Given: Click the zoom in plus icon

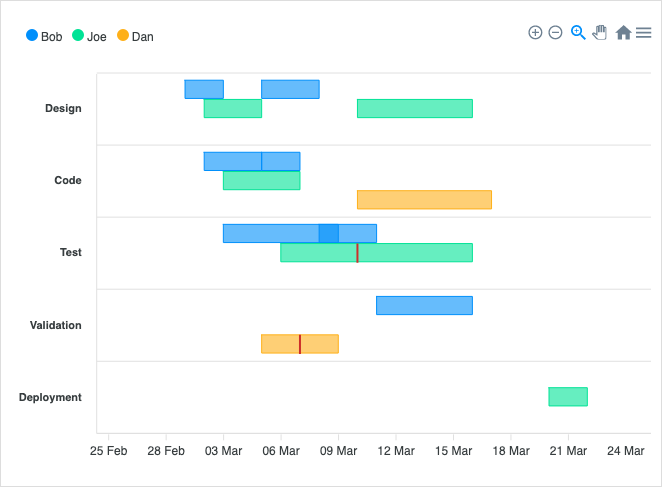Looking at the screenshot, I should pos(535,33).
